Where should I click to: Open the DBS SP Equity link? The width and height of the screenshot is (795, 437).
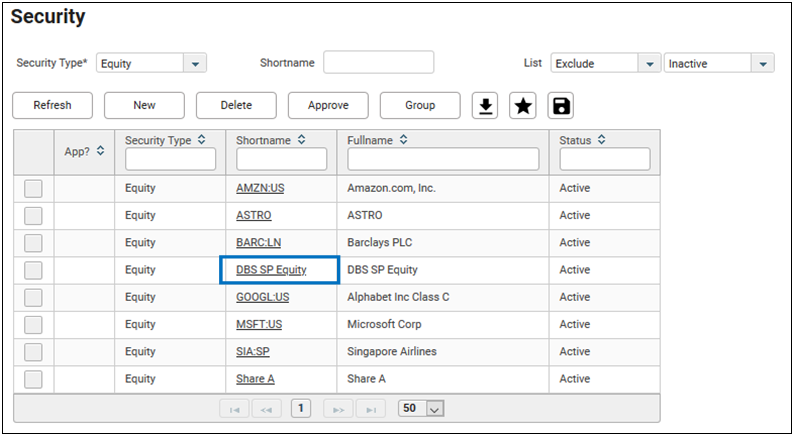(271, 270)
